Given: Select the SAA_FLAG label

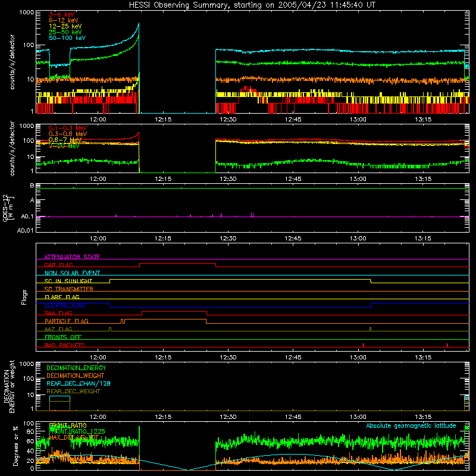Looking at the screenshot, I should (x=58, y=313).
